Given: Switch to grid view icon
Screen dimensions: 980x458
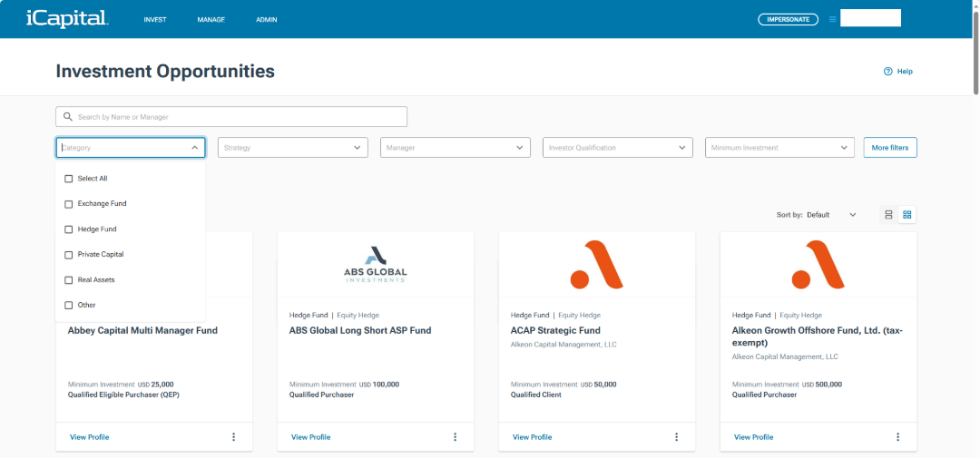Looking at the screenshot, I should 906,215.
